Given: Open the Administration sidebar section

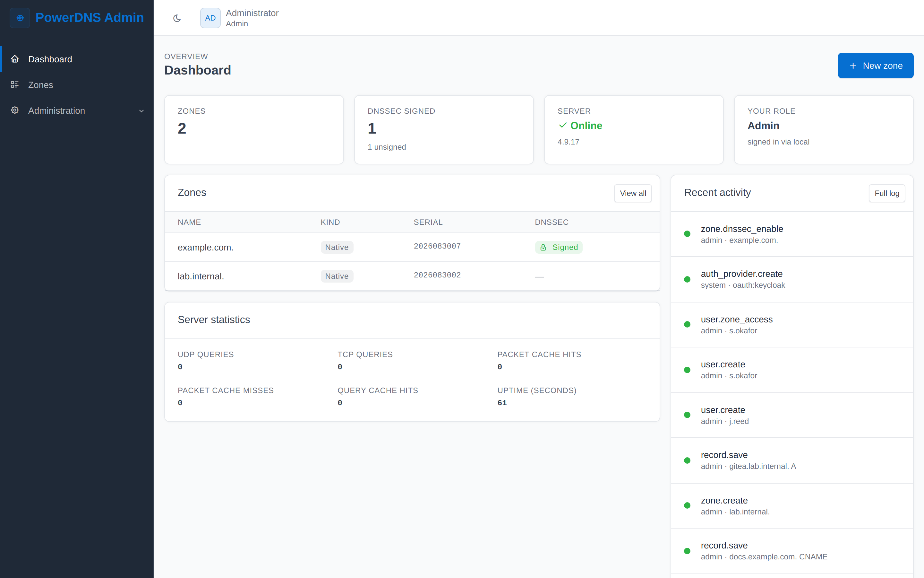Looking at the screenshot, I should (x=77, y=110).
